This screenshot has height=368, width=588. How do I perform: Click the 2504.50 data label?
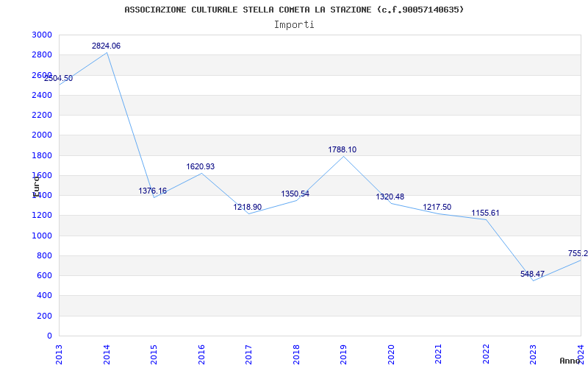coord(59,79)
